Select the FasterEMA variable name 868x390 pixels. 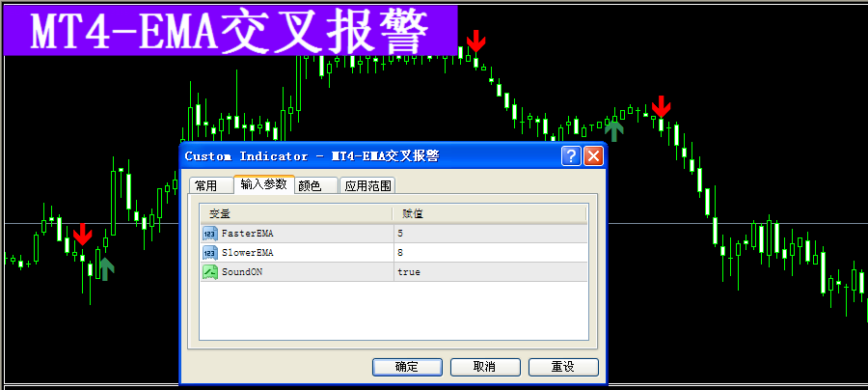[x=248, y=234]
